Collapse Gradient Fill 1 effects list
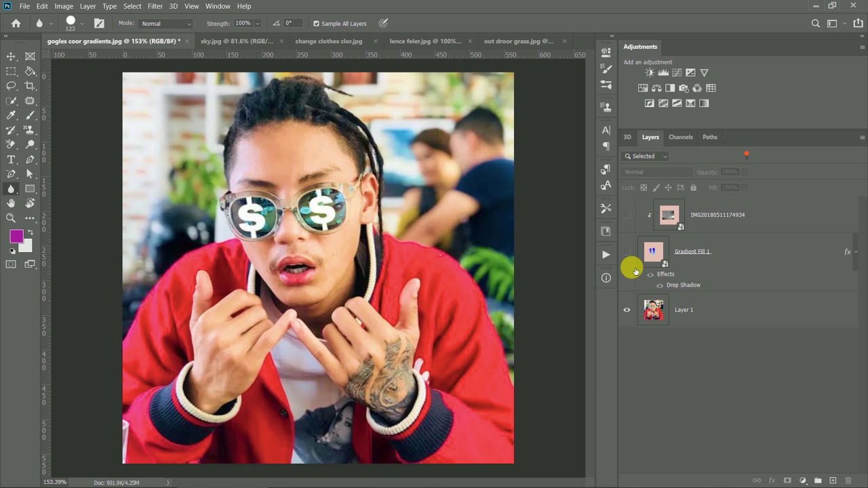The width and height of the screenshot is (868, 488). coord(856,251)
